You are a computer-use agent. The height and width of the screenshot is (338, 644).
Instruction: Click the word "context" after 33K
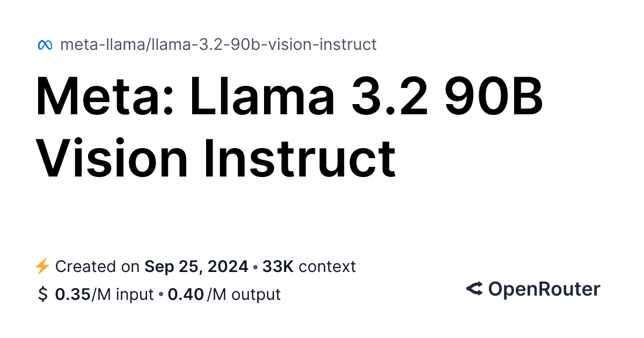click(x=327, y=266)
